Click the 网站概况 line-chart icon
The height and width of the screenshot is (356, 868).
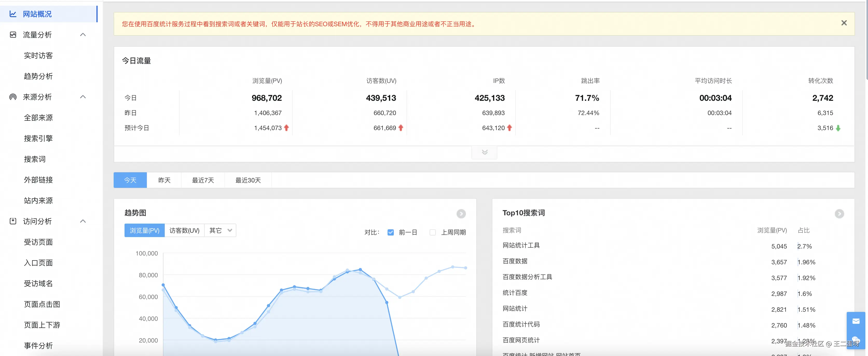click(13, 14)
